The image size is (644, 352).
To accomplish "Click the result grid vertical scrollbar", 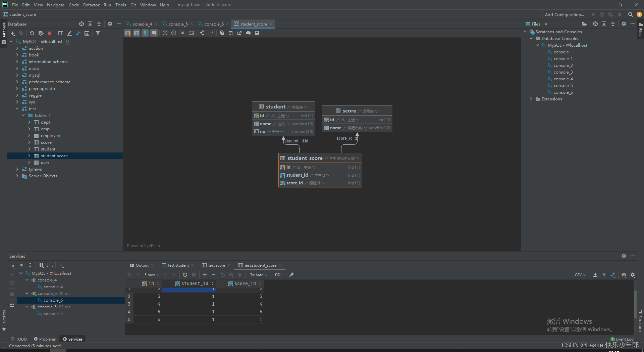I will [x=635, y=304].
